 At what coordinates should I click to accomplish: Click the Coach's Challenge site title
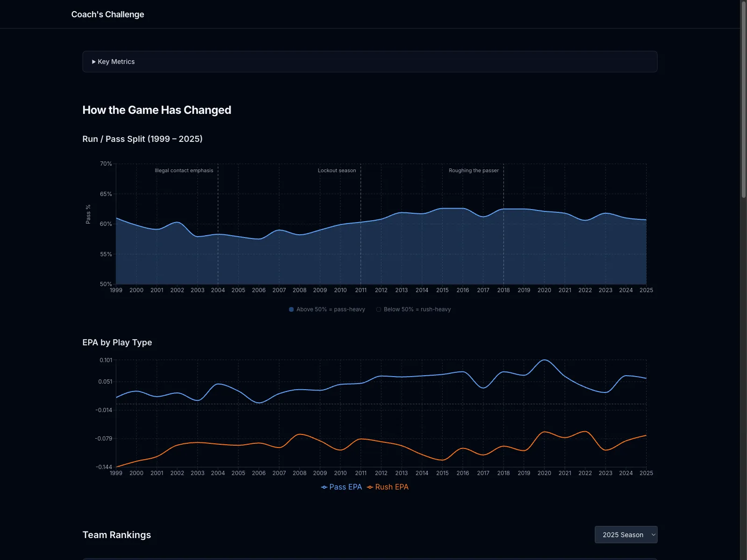[108, 14]
